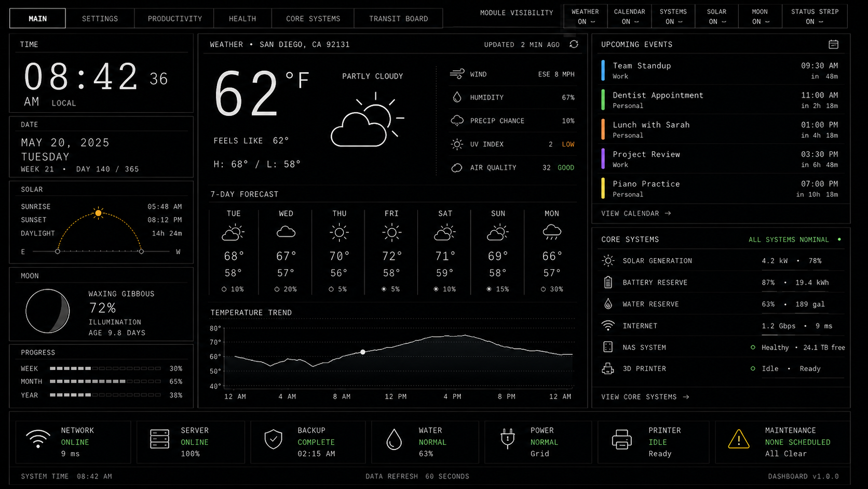Open the Lunch with Sarah event
The image size is (868, 489).
pos(720,129)
